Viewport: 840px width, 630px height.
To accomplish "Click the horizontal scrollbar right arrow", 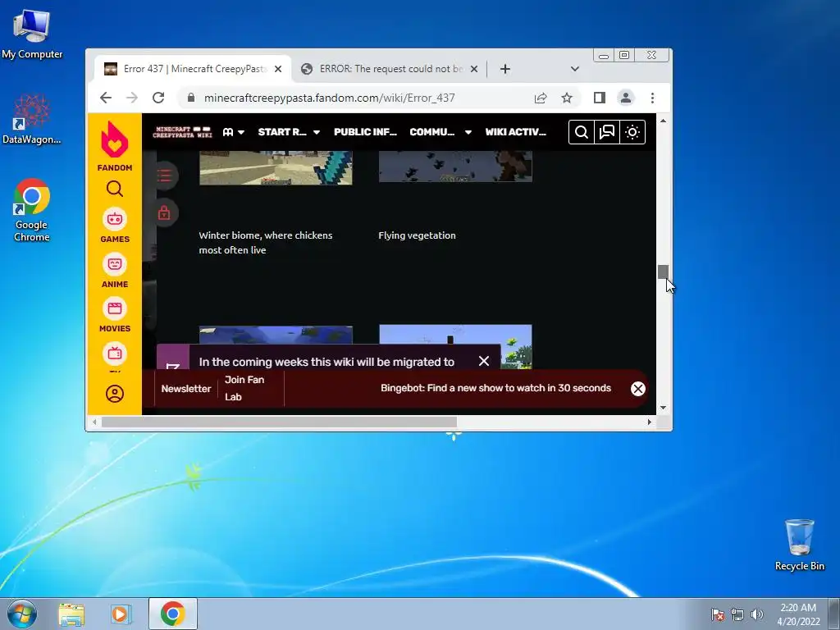I will coord(650,422).
